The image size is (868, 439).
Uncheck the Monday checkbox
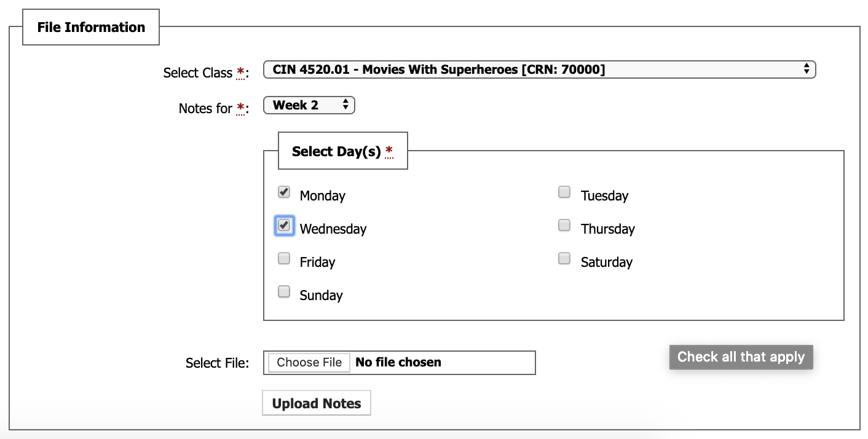(283, 192)
